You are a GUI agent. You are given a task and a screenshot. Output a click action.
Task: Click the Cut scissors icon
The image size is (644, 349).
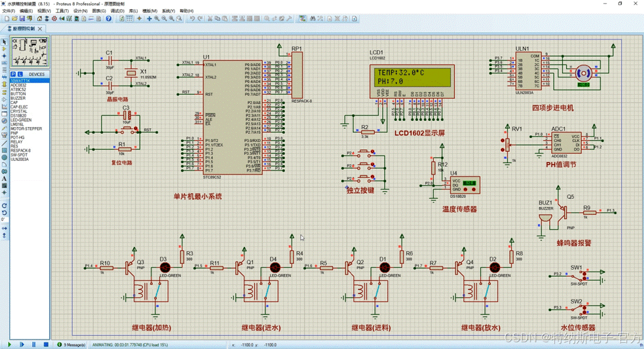click(x=210, y=19)
